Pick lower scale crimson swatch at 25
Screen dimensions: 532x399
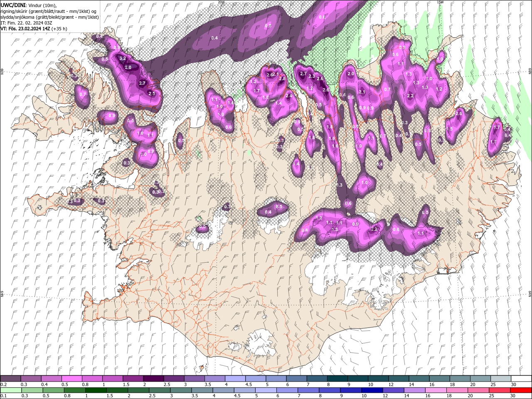[500, 390]
